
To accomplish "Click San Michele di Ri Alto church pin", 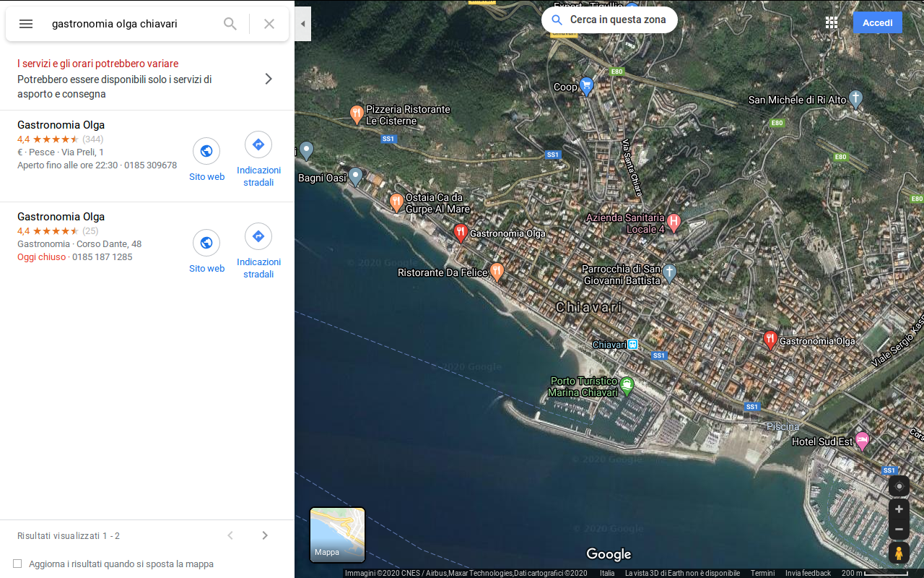I will point(856,99).
